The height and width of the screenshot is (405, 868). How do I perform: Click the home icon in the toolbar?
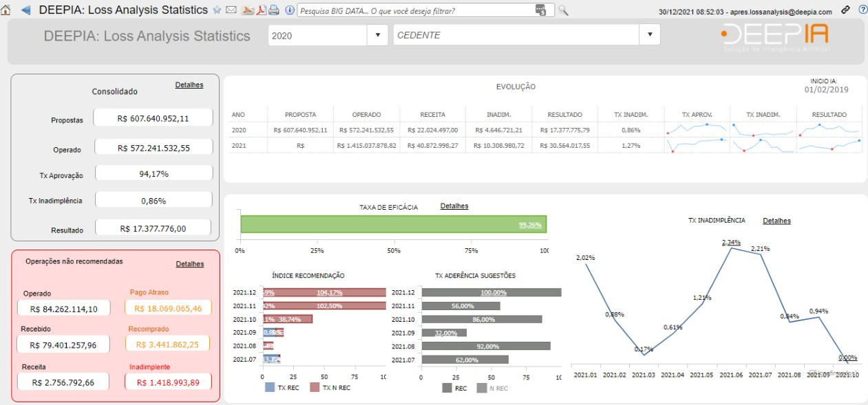point(6,10)
